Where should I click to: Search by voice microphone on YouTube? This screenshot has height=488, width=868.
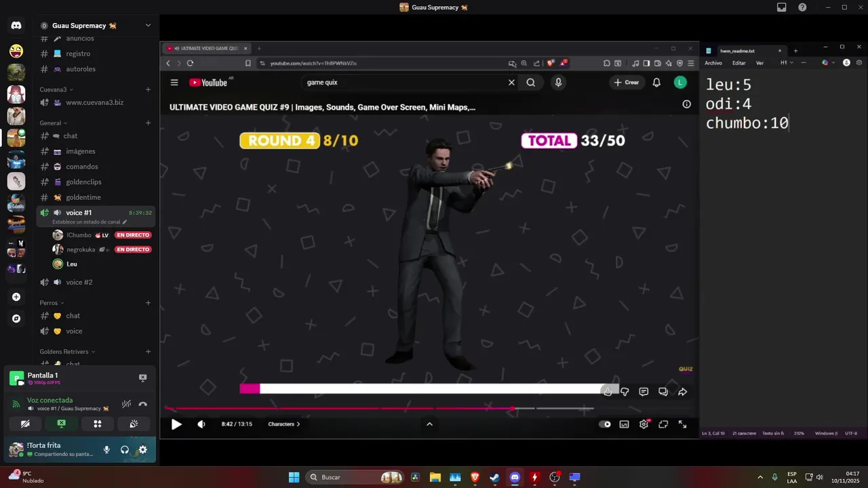pos(558,83)
